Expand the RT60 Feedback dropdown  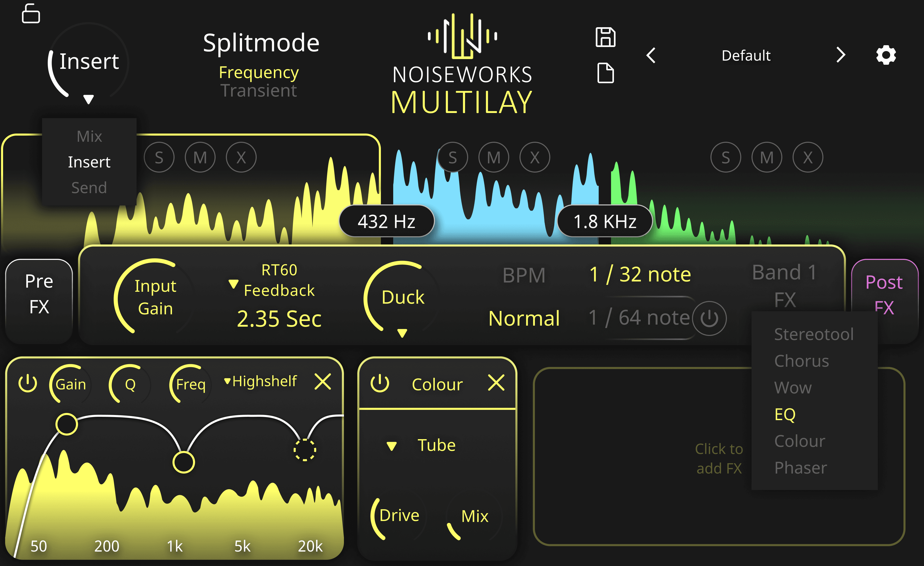click(x=233, y=284)
